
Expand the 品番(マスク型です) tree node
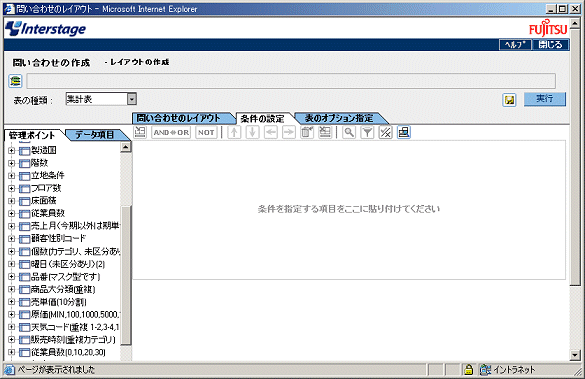pyautogui.click(x=11, y=277)
